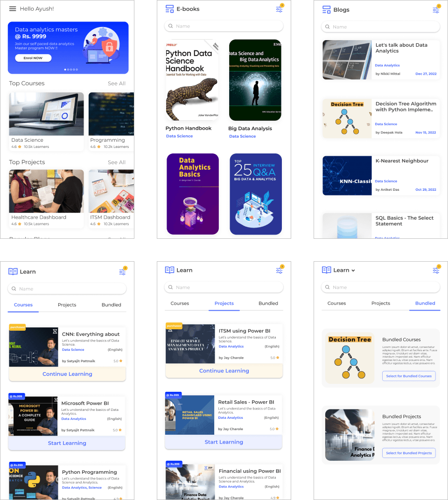Open the K-Nearest Neighbour blog post
Image resolution: width=448 pixels, height=500 pixels.
tap(381, 175)
